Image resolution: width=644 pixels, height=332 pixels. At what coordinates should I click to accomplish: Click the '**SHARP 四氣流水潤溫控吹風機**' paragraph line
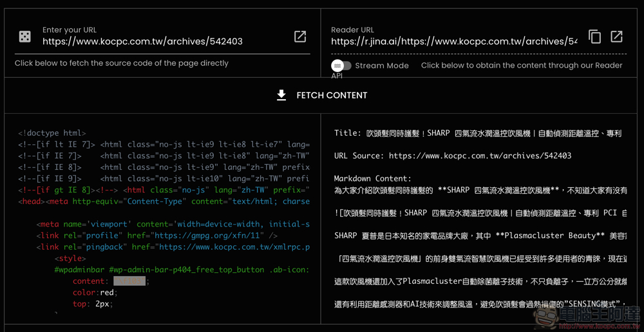coord(480,190)
